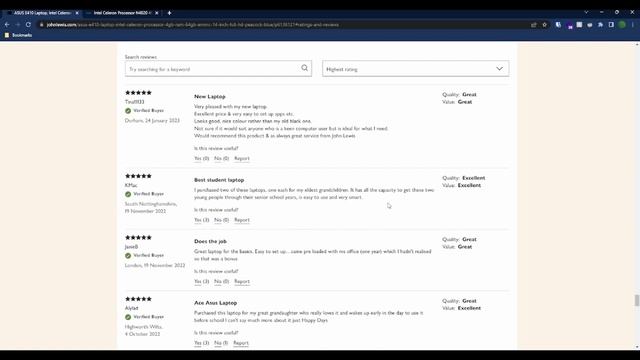640x360 pixels.
Task: Open a new browser tab
Action: (169, 13)
